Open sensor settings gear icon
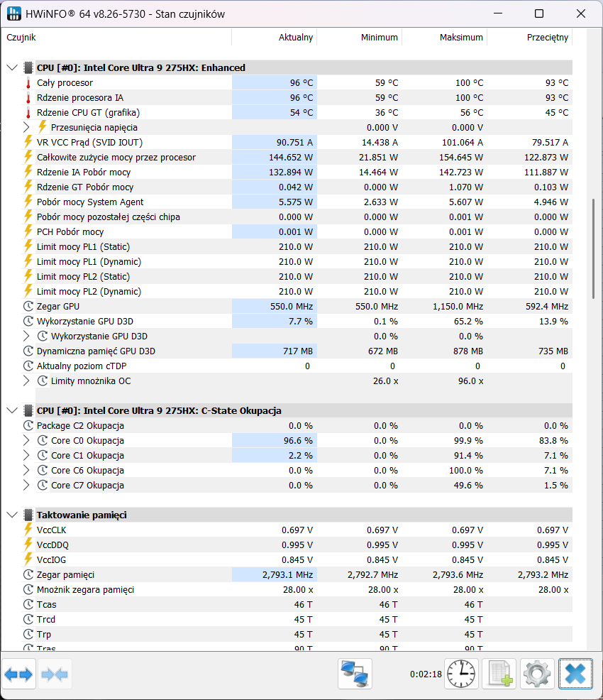The image size is (603, 700). 538,674
